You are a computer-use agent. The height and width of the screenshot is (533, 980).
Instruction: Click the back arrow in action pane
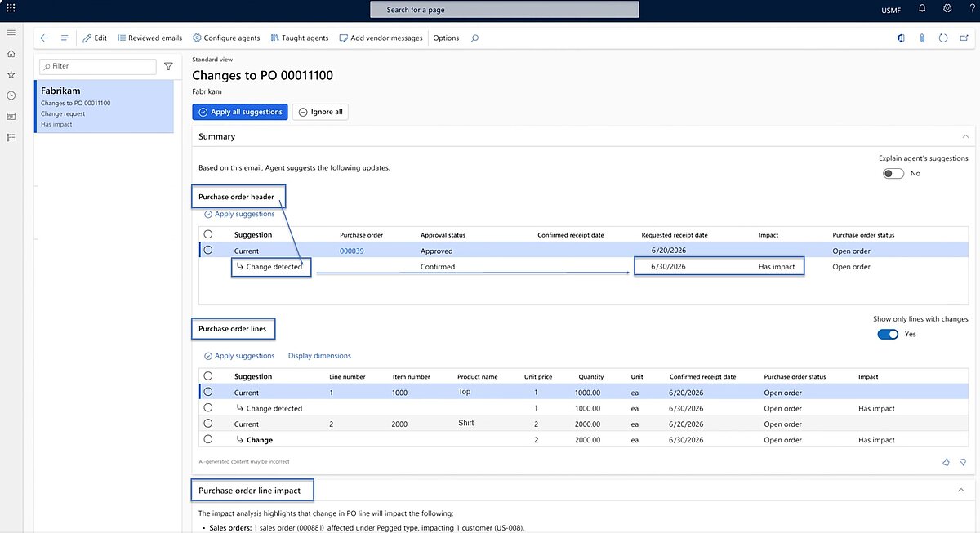click(44, 38)
